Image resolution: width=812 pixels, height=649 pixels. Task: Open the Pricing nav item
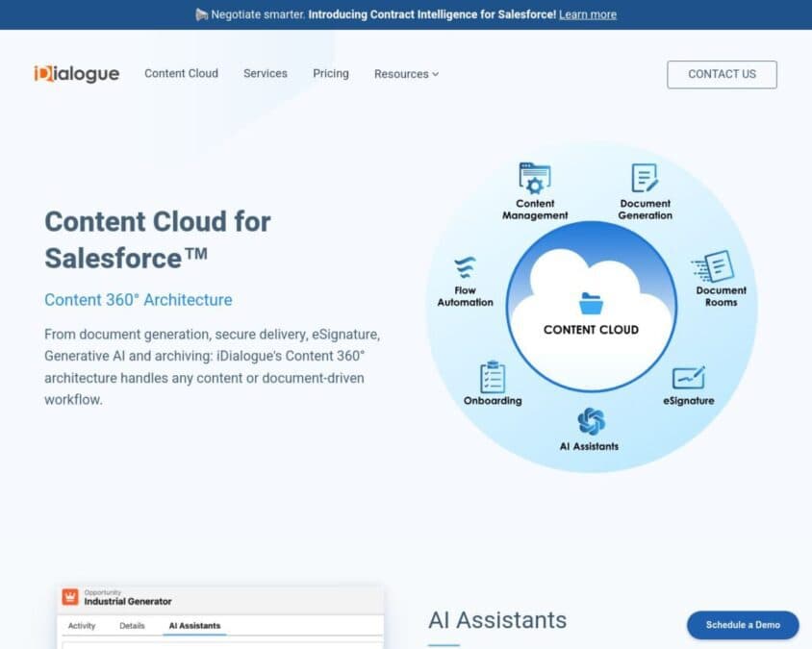click(331, 73)
